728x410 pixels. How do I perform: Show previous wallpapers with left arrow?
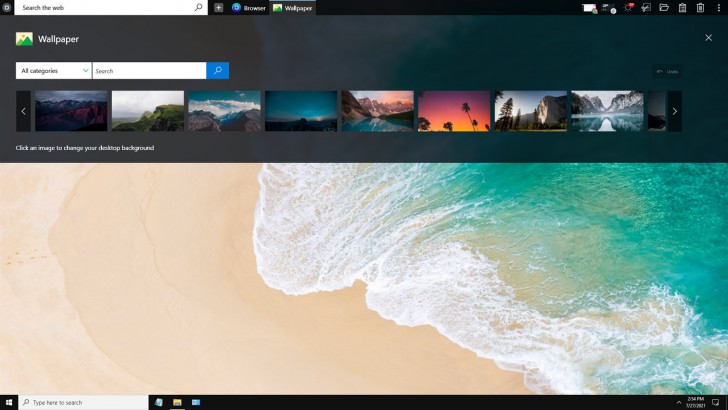(23, 111)
